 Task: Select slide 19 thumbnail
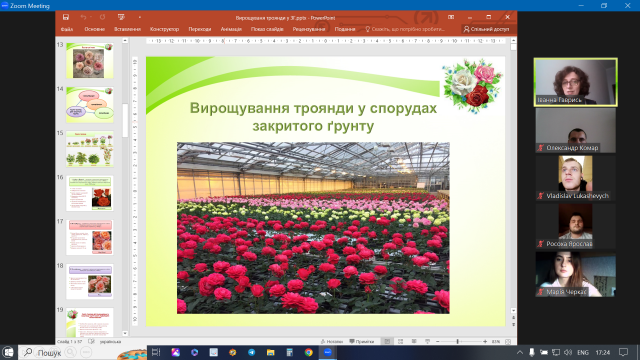pos(90,322)
